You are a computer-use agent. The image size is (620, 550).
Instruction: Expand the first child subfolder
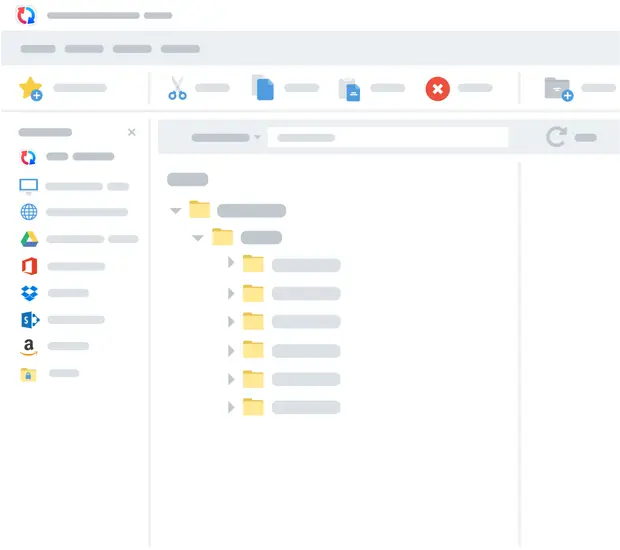tap(231, 264)
